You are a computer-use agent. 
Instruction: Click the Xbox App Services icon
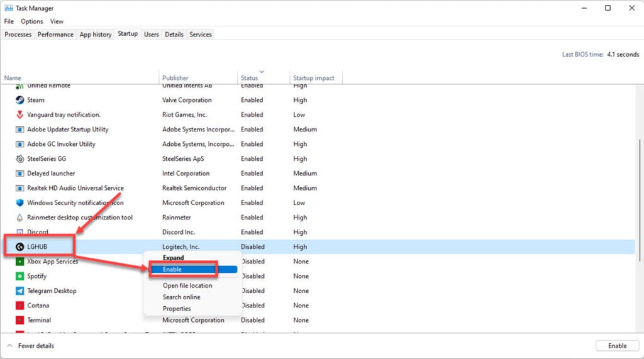[x=19, y=262]
